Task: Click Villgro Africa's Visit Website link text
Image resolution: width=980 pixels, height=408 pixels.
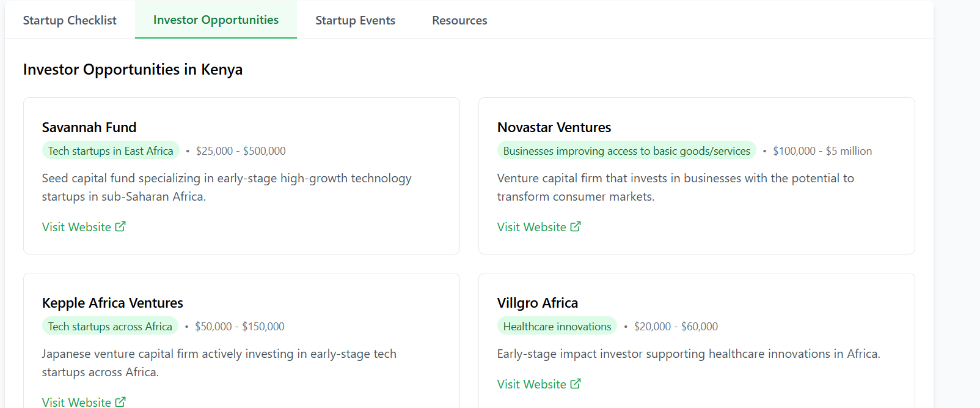Action: [x=532, y=384]
